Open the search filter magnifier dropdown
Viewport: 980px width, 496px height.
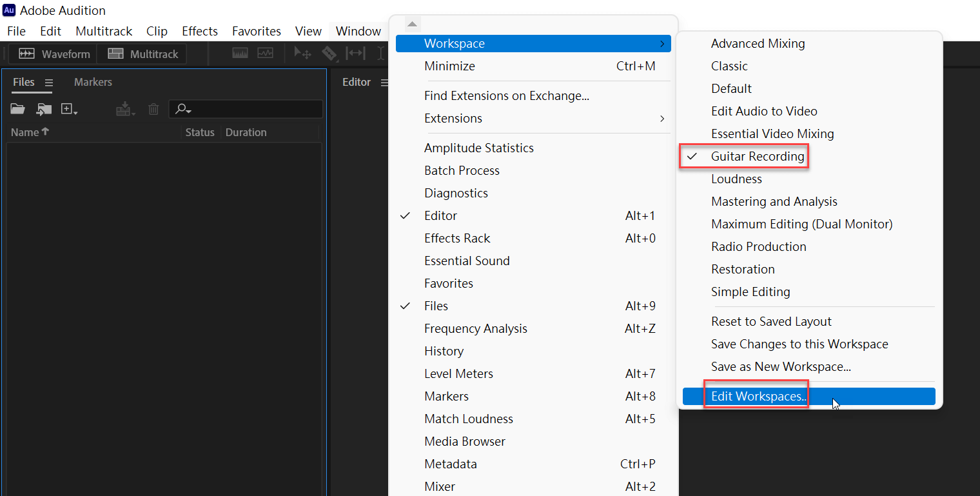pos(184,109)
